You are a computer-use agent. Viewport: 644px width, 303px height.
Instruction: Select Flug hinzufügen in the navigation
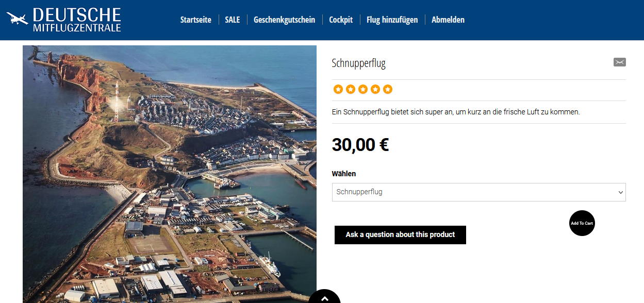[392, 20]
